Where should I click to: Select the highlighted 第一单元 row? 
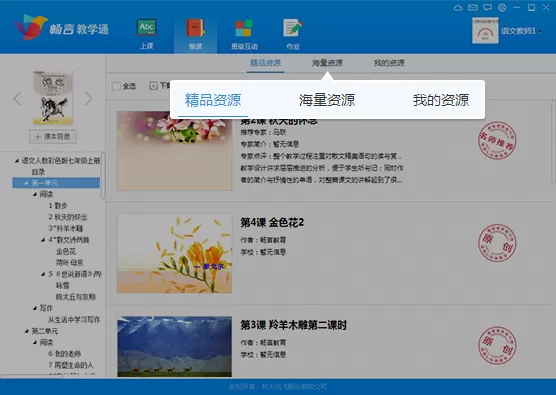[x=56, y=183]
